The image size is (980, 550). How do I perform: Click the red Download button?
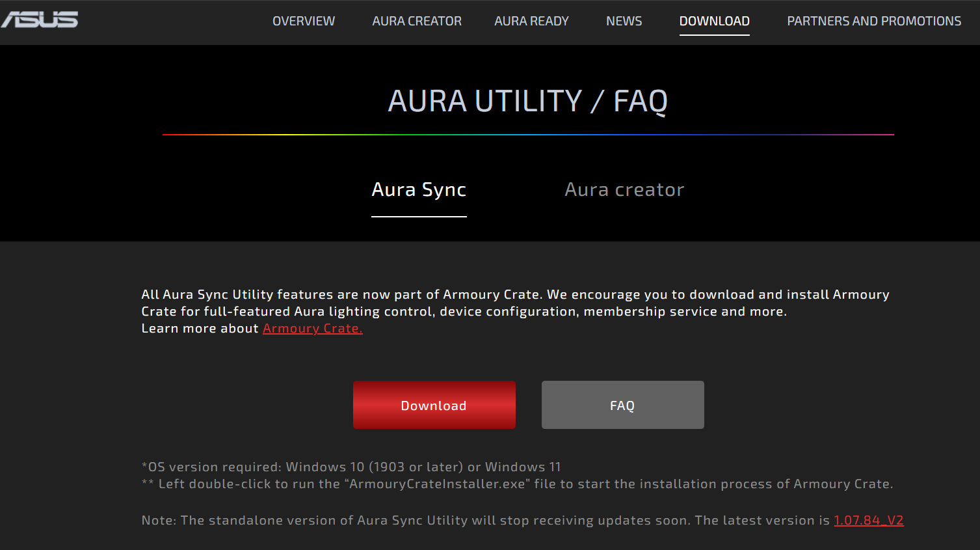tap(434, 405)
